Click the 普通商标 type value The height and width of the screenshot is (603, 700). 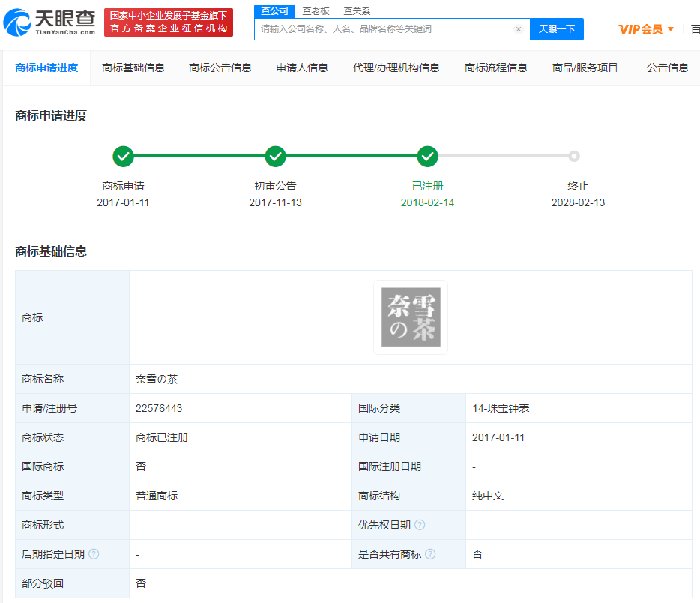[x=157, y=496]
